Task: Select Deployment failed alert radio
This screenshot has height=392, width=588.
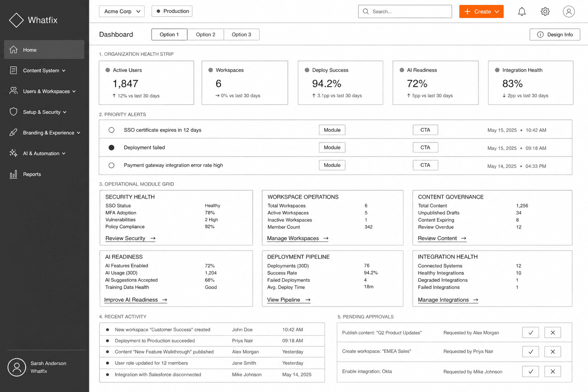Action: coord(111,147)
